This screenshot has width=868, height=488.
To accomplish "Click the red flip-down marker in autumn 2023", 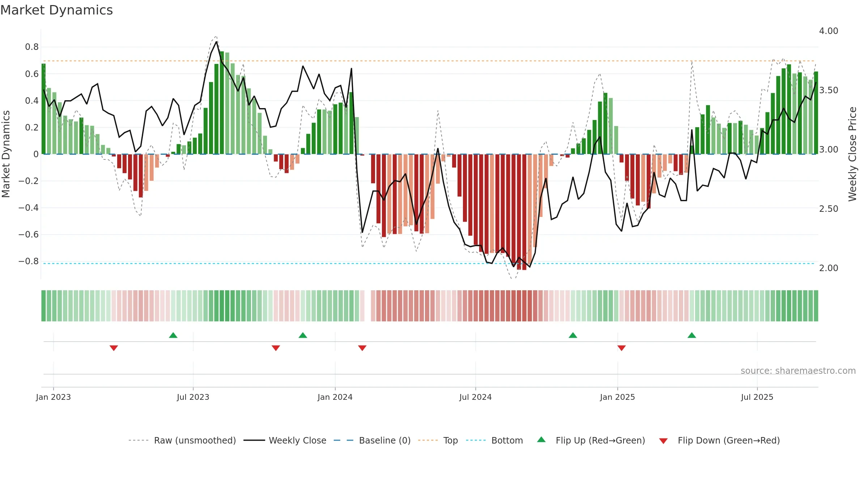I will [x=276, y=348].
